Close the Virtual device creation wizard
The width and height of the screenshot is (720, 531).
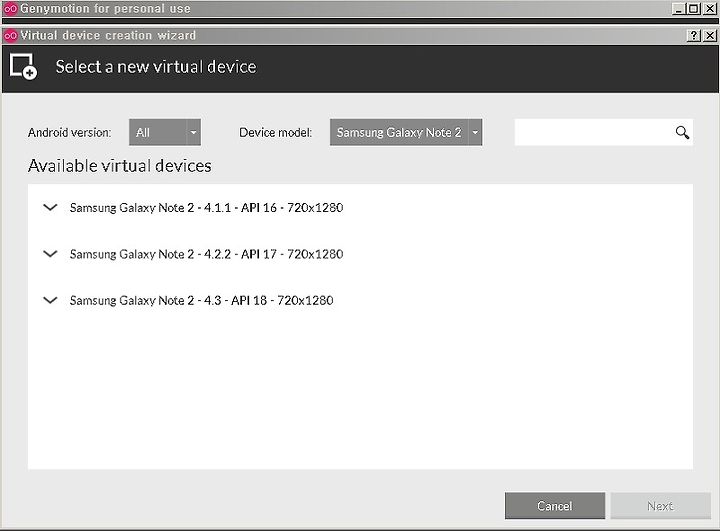tap(709, 35)
